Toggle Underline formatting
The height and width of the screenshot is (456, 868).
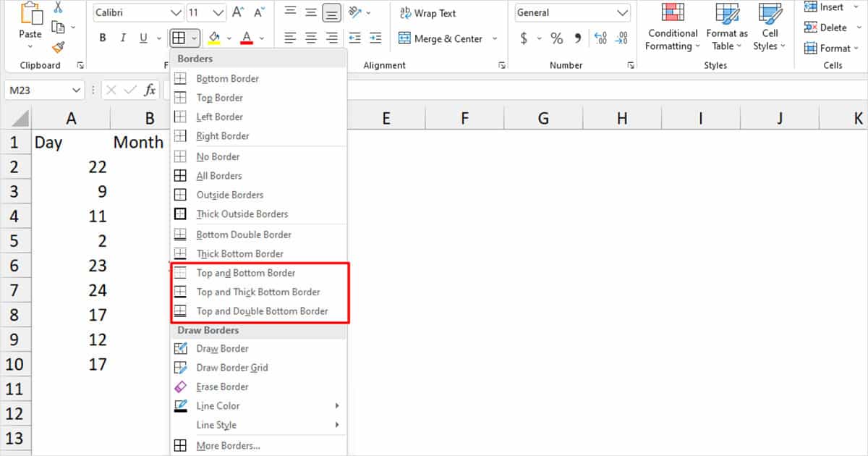142,38
